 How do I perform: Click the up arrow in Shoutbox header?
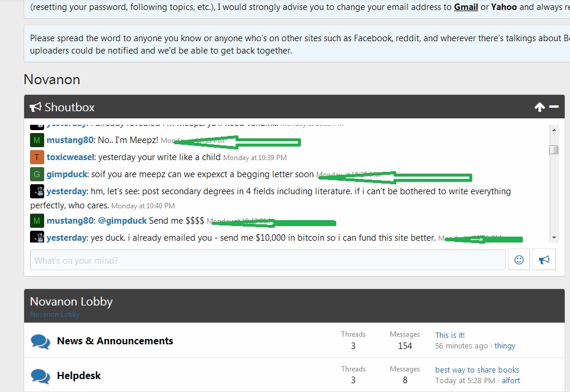click(539, 107)
